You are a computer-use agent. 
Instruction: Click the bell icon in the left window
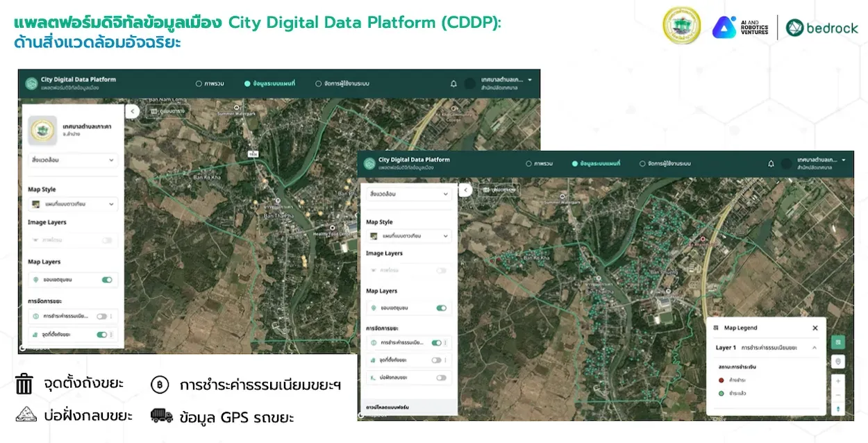point(453,83)
